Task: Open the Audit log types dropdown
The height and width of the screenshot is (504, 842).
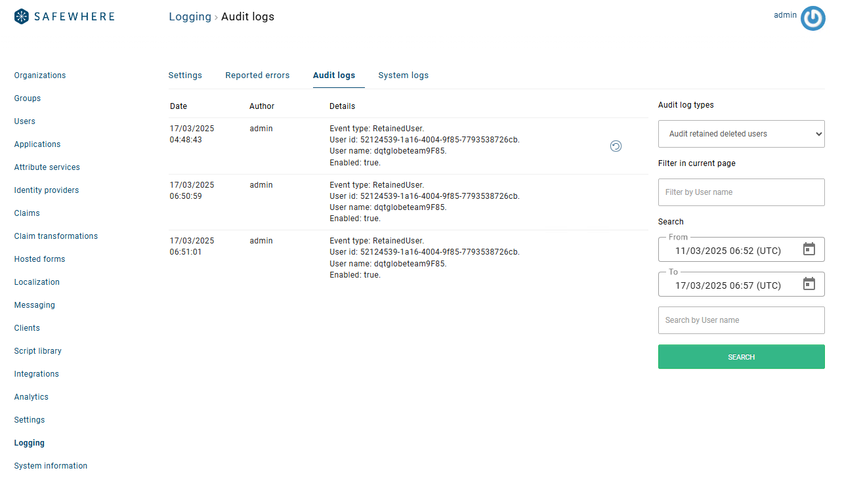Action: (742, 134)
